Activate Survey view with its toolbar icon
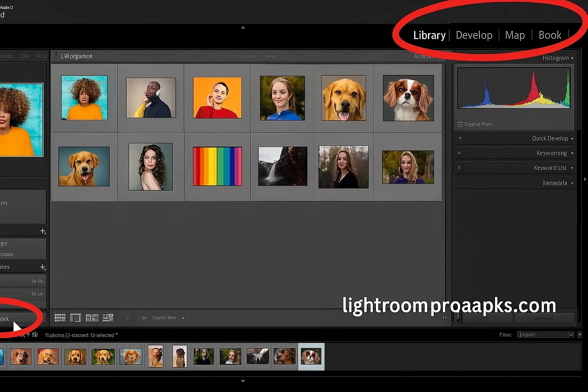The height and width of the screenshot is (392, 588). click(108, 318)
